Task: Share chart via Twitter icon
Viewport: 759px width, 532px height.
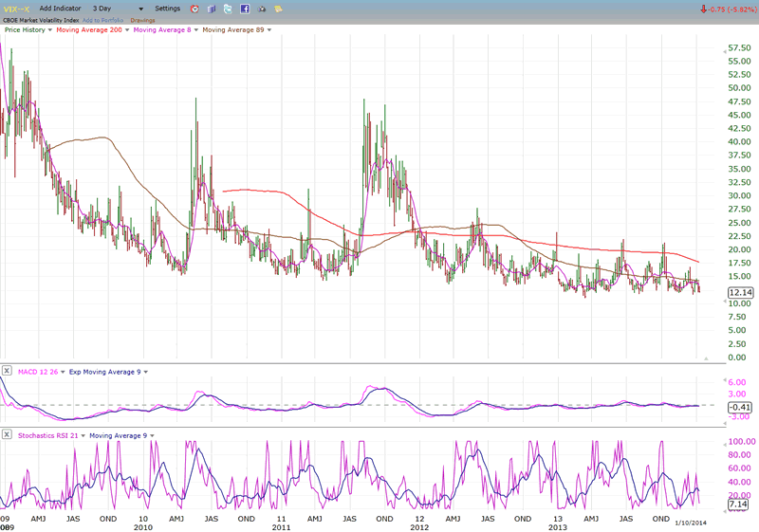Action: pyautogui.click(x=228, y=9)
